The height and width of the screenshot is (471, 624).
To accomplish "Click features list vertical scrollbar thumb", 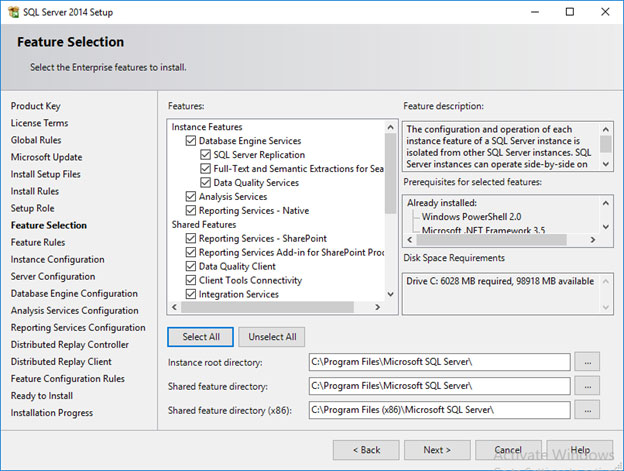I will pos(390,173).
